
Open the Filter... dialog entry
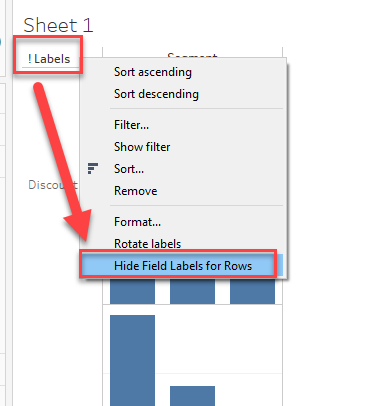[x=131, y=125]
